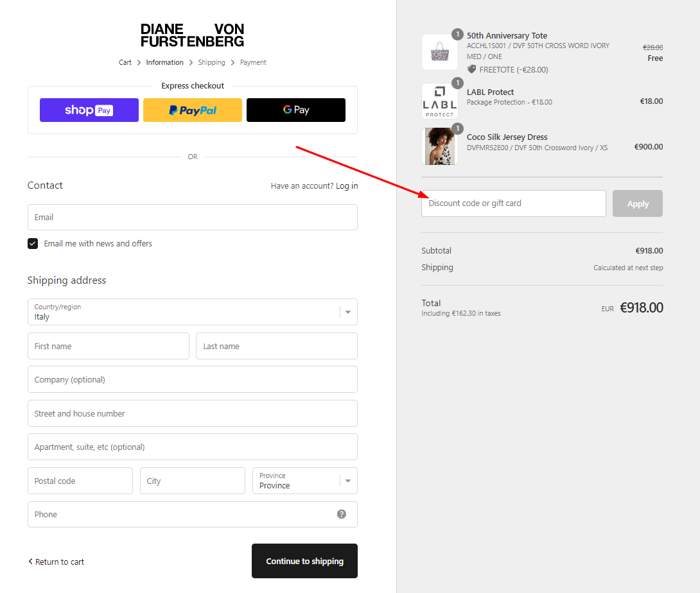
Task: Pay with Shop Pay express button
Action: (x=89, y=110)
